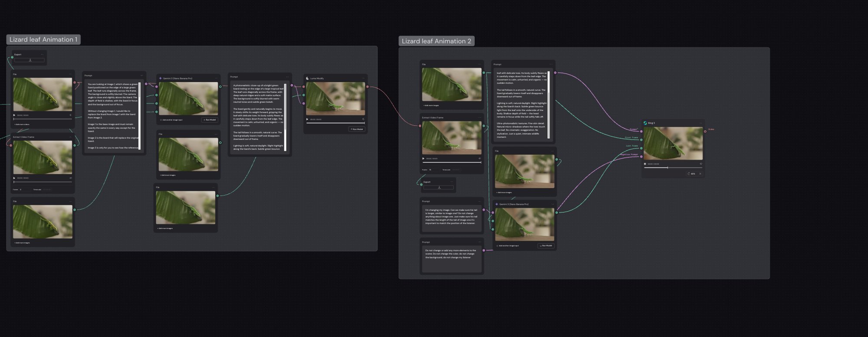Add another image input to Animation 1 Gemini 3
The image size is (868, 337).
[x=171, y=120]
